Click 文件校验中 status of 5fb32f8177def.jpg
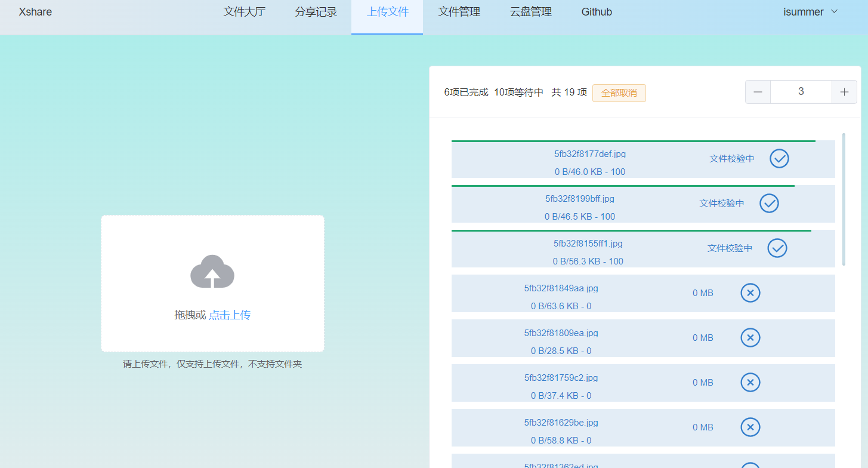868x468 pixels. (732, 159)
